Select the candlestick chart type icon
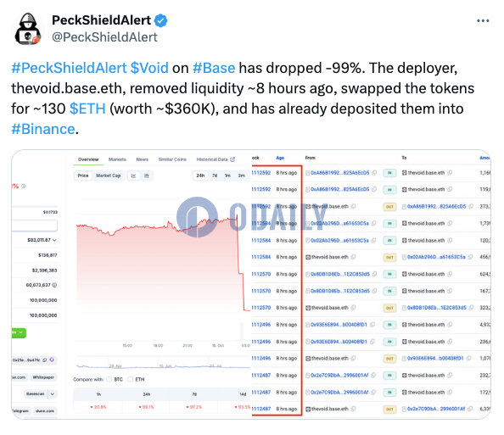The width and height of the screenshot is (504, 435). pos(147,176)
